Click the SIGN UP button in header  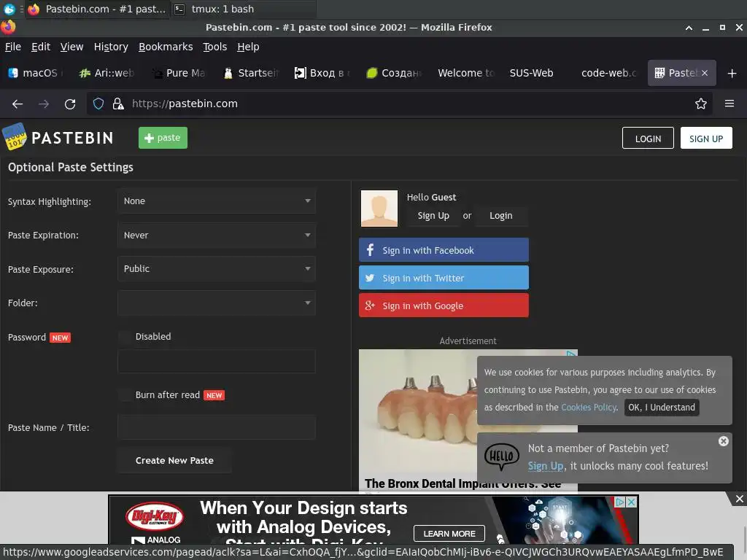click(x=706, y=138)
